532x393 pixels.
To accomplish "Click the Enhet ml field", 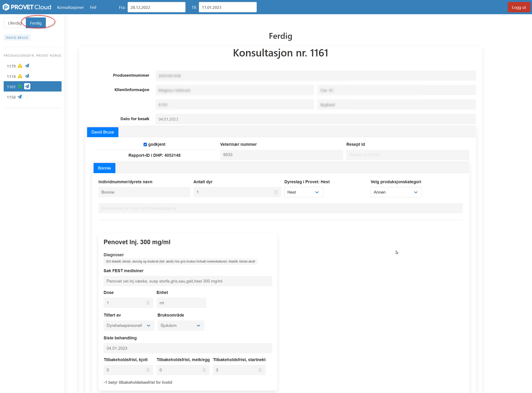I will pos(181,303).
